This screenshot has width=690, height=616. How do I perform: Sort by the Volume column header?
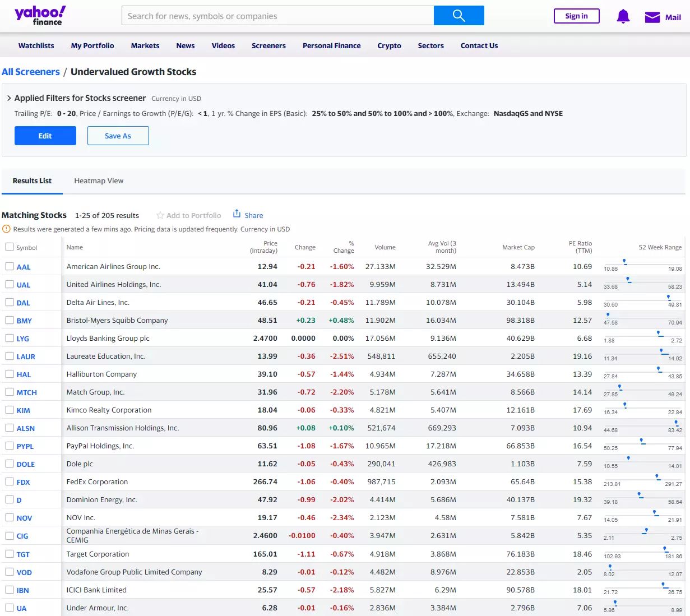click(385, 247)
